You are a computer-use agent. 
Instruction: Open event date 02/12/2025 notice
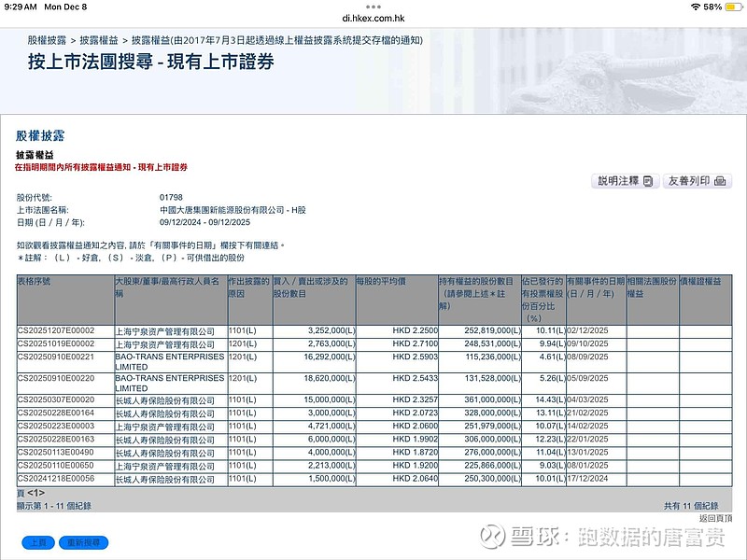click(x=587, y=330)
